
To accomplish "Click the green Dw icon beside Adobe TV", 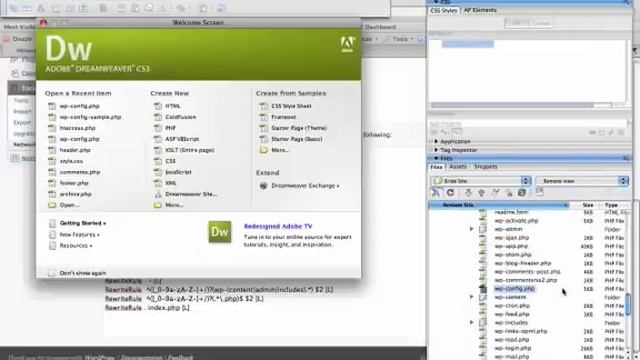I will point(220,232).
